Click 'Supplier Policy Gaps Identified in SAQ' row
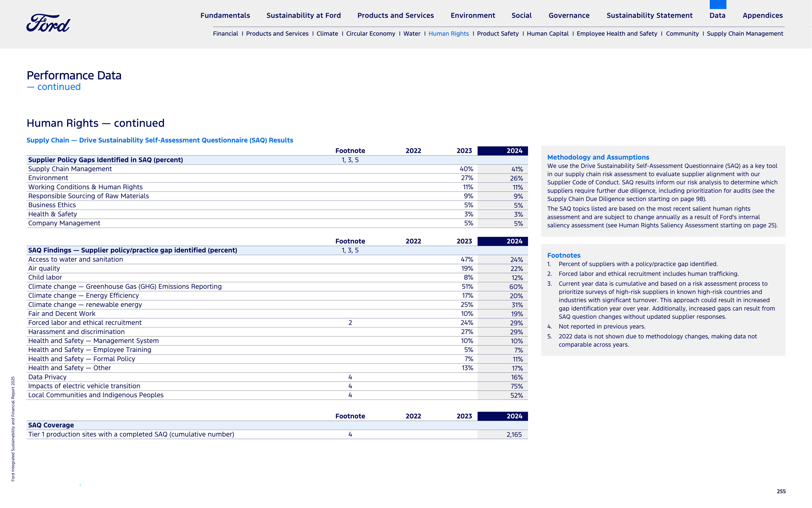The height and width of the screenshot is (508, 812). [277, 160]
